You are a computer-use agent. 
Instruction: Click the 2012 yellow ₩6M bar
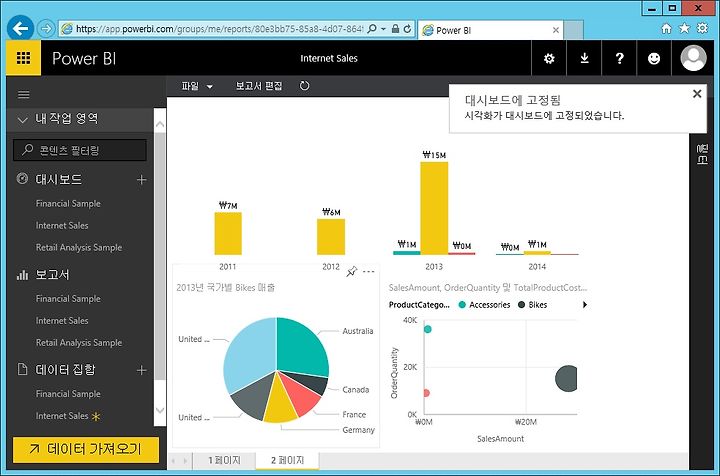(x=331, y=237)
